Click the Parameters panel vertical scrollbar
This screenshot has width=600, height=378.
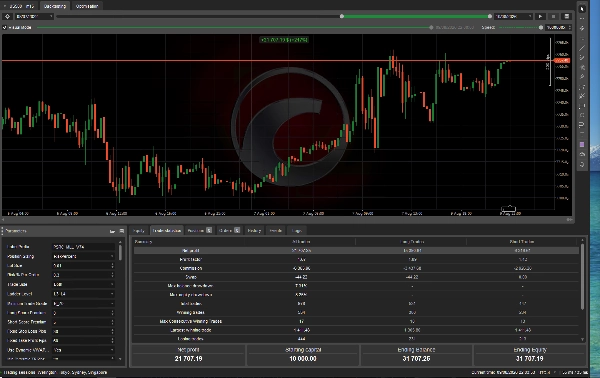120,253
